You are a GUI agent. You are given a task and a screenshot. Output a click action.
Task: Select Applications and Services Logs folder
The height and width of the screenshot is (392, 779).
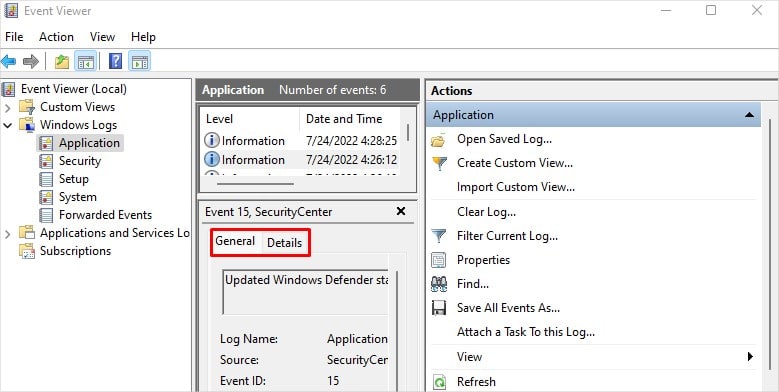(115, 233)
